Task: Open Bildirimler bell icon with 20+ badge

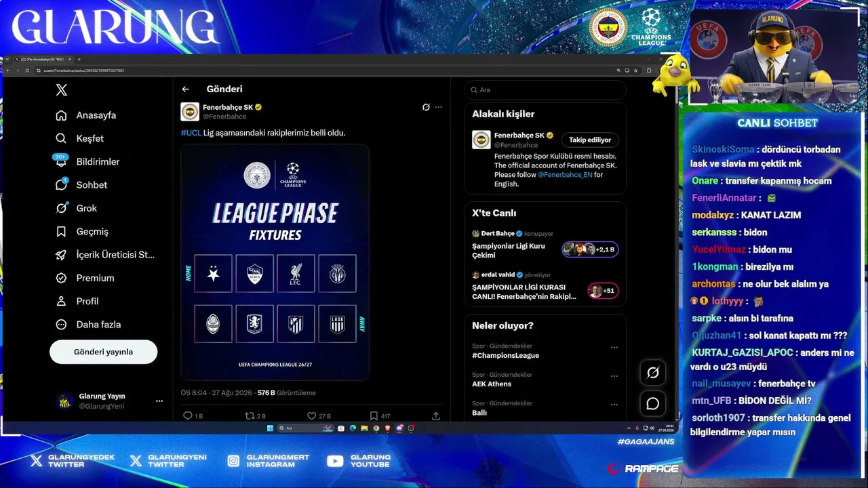Action: [x=61, y=161]
